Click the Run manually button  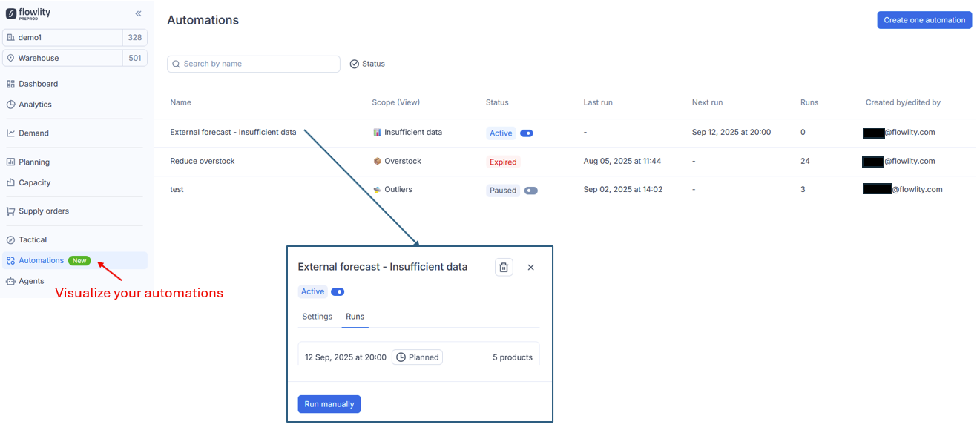coord(329,404)
